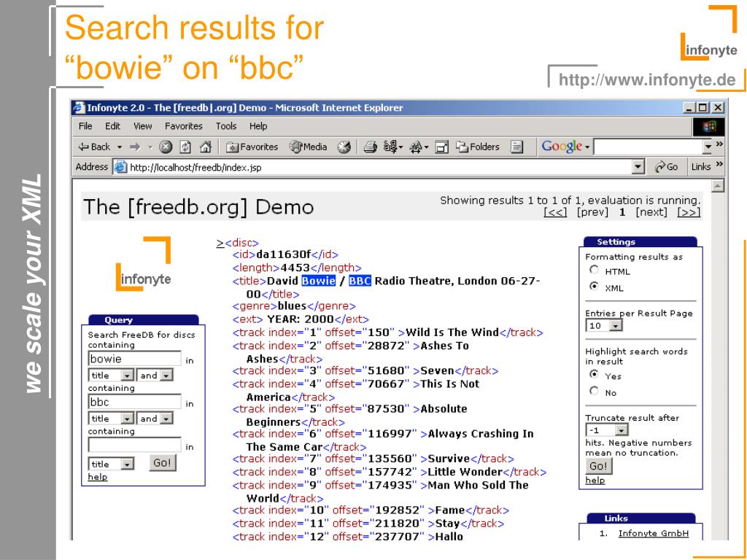The height and width of the screenshot is (560, 747).
Task: Open the and dropdown below the bbc field
Action: pos(155,419)
